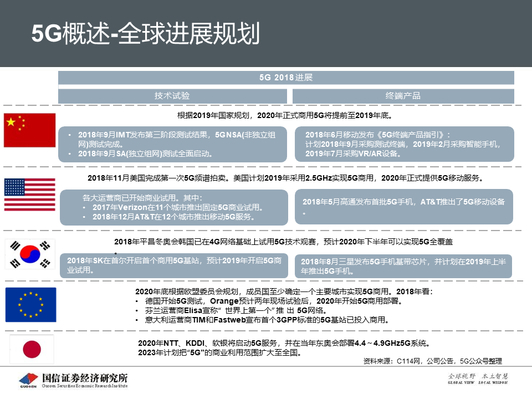Click the box about 高通发布首批5G手机
This screenshot has height=399, width=532.
coord(404,207)
